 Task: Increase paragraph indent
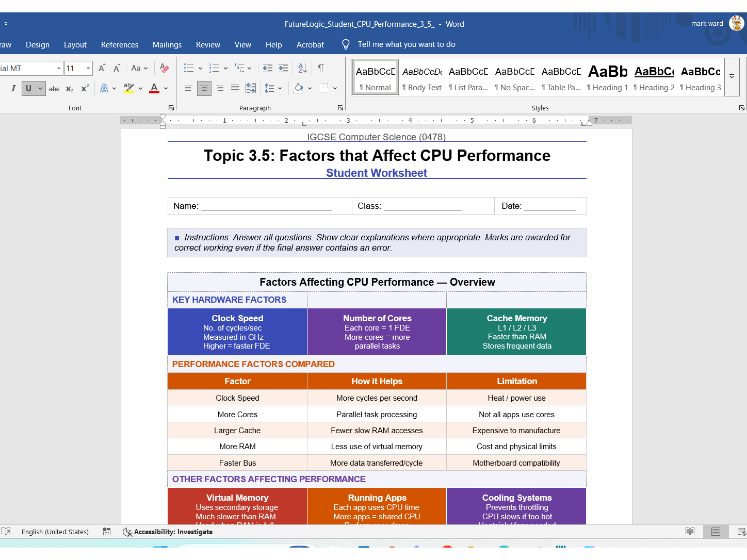coord(283,68)
